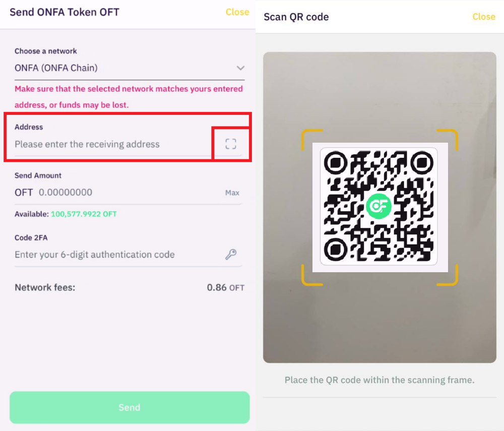This screenshot has height=431, width=504.
Task: Click the available balance 100,577.9922 OFT
Action: pos(84,214)
